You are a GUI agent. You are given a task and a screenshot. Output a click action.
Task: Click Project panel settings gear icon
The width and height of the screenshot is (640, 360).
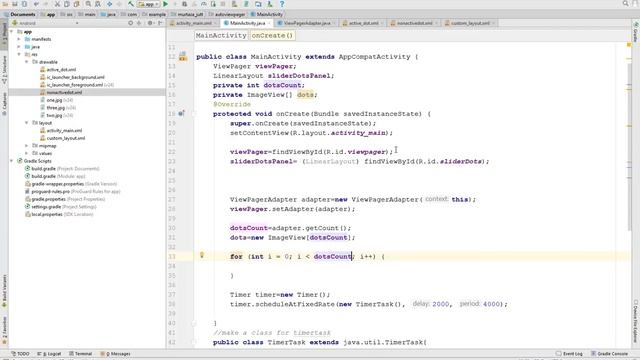click(150, 23)
